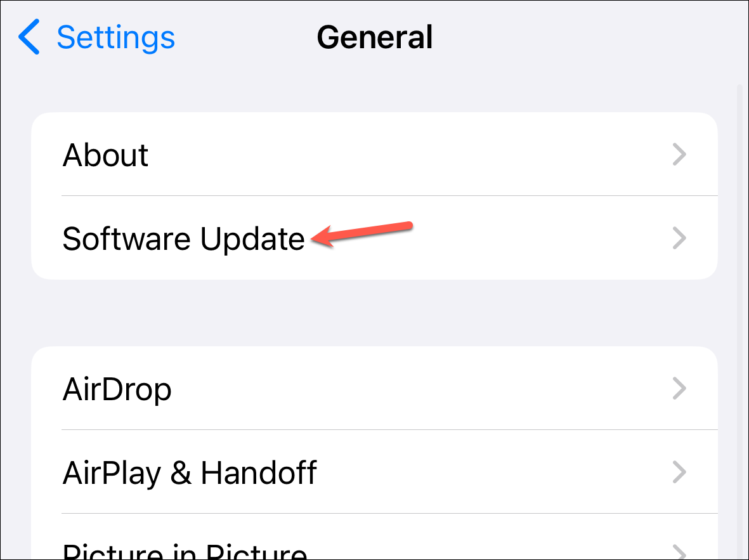Open Software Update settings
This screenshot has width=749, height=560.
coord(374,237)
